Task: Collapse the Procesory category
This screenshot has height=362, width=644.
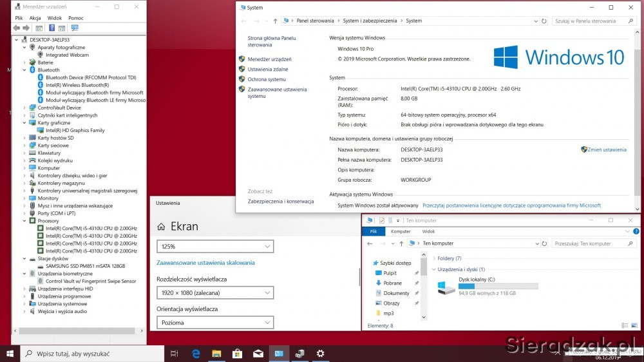Action: point(24,221)
